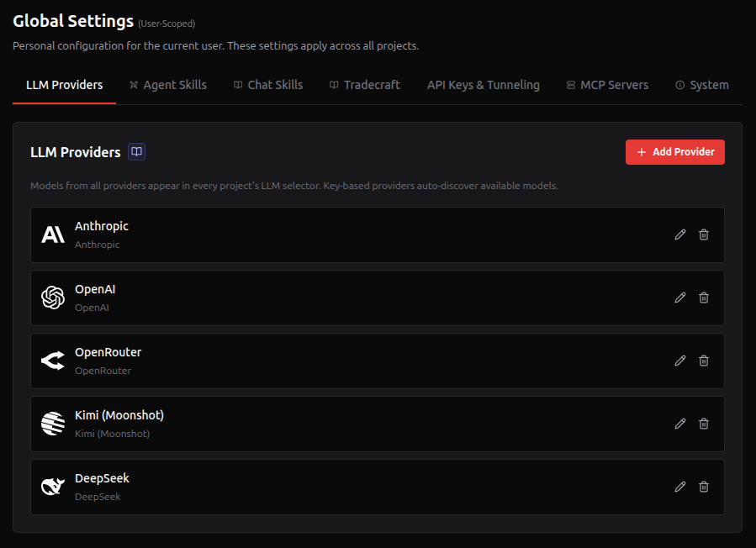Click the (User-Scoped) label
The image size is (756, 548).
click(x=167, y=24)
